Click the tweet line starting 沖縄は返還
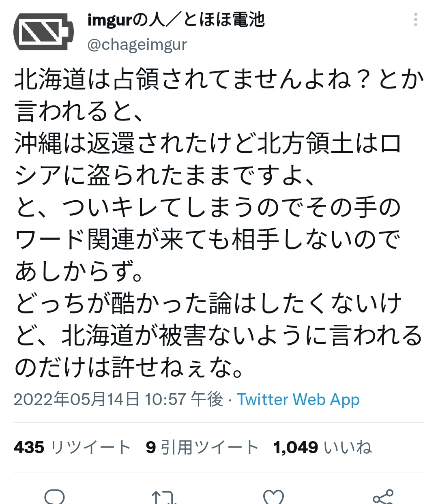 208,144
